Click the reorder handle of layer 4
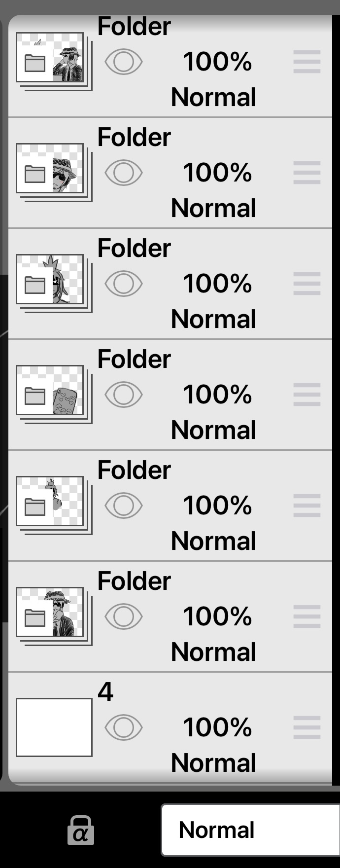 coord(307,727)
